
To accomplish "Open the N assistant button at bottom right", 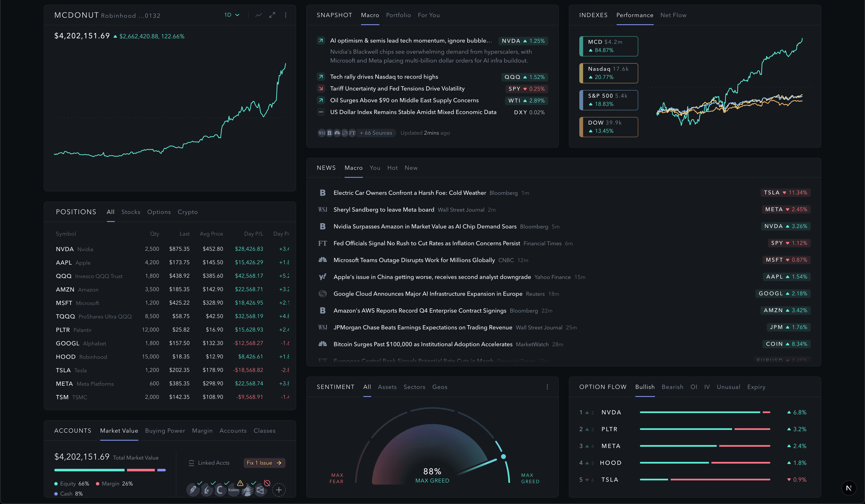I will tap(849, 488).
